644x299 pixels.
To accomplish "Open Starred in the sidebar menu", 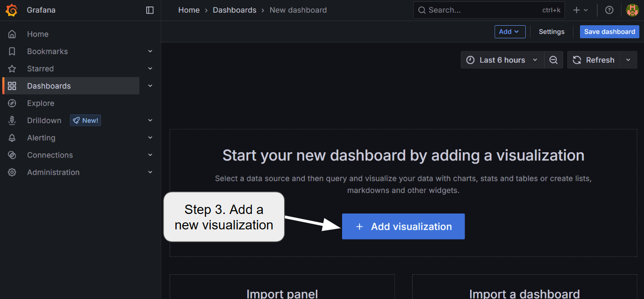I will coord(40,69).
